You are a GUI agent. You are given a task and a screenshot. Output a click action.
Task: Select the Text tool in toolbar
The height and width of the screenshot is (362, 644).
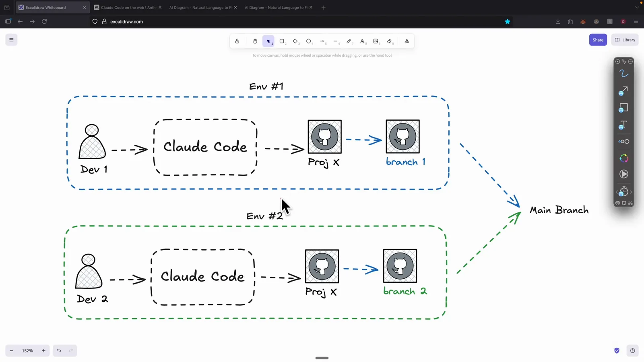point(362,41)
